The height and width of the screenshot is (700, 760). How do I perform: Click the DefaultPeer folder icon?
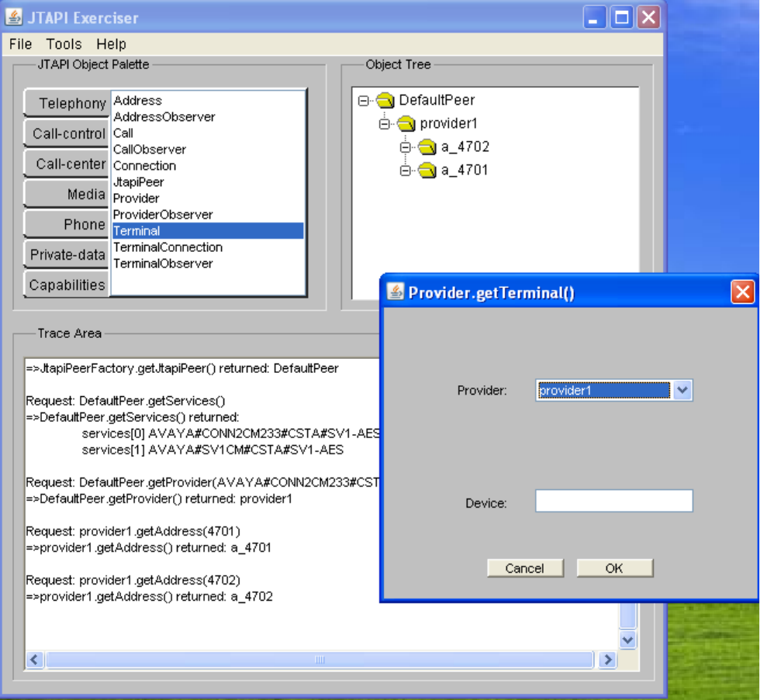pos(385,100)
